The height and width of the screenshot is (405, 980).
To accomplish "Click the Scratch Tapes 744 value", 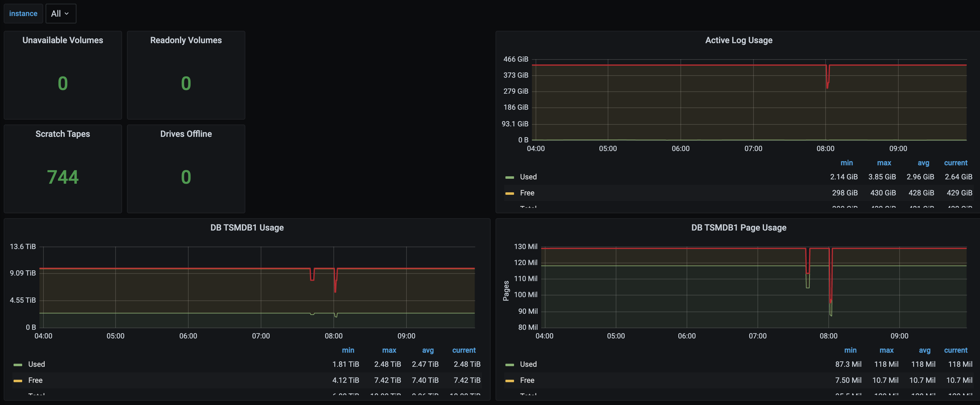I will pyautogui.click(x=63, y=177).
